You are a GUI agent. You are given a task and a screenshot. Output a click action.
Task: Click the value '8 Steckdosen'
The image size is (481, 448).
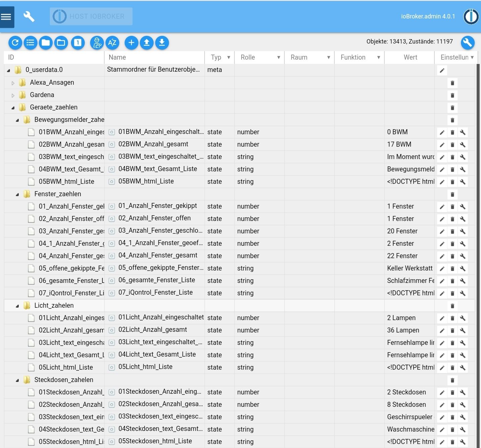(x=406, y=404)
